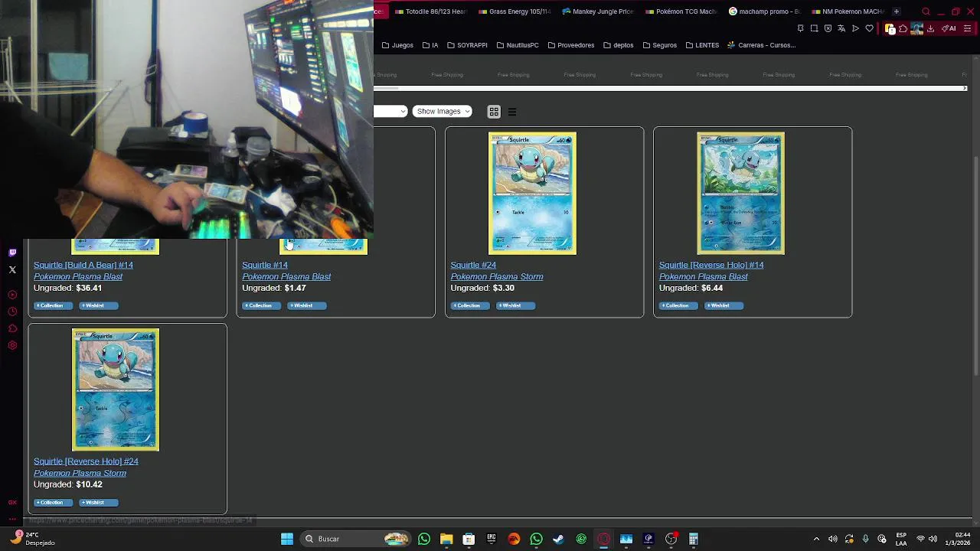This screenshot has width=980, height=551.
Task: Add Squirtle [Reverse Holo] #14 to Wishlist
Action: click(724, 305)
